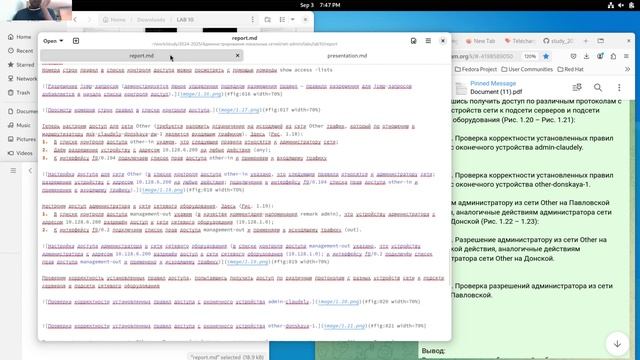Screen dimensions: 640x360
Task: Switch to the New Tab browser tab
Action: click(480, 41)
